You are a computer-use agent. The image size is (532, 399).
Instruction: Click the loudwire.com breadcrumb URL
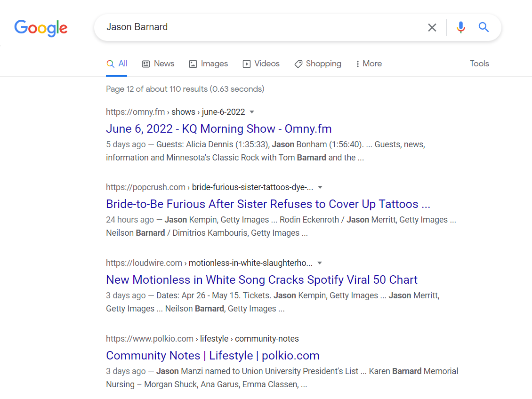[x=210, y=263]
